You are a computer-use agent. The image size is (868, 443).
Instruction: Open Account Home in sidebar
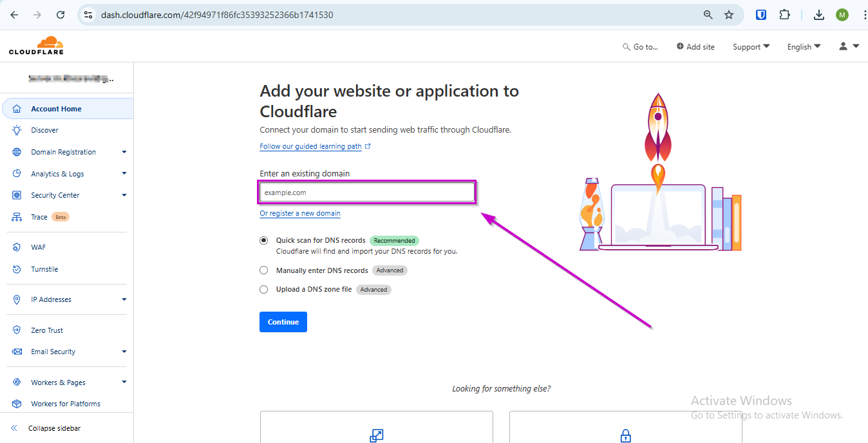click(68, 109)
